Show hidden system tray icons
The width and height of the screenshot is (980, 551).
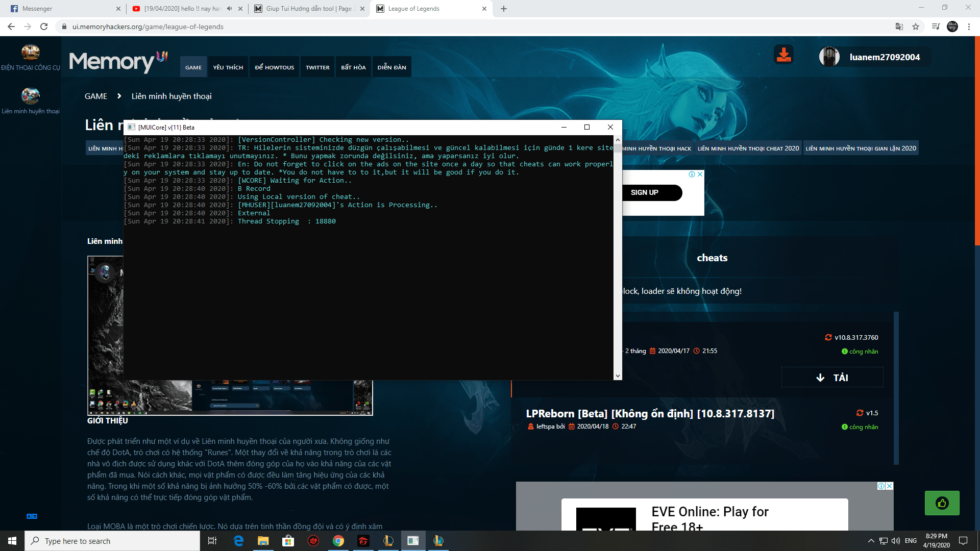pyautogui.click(x=871, y=541)
